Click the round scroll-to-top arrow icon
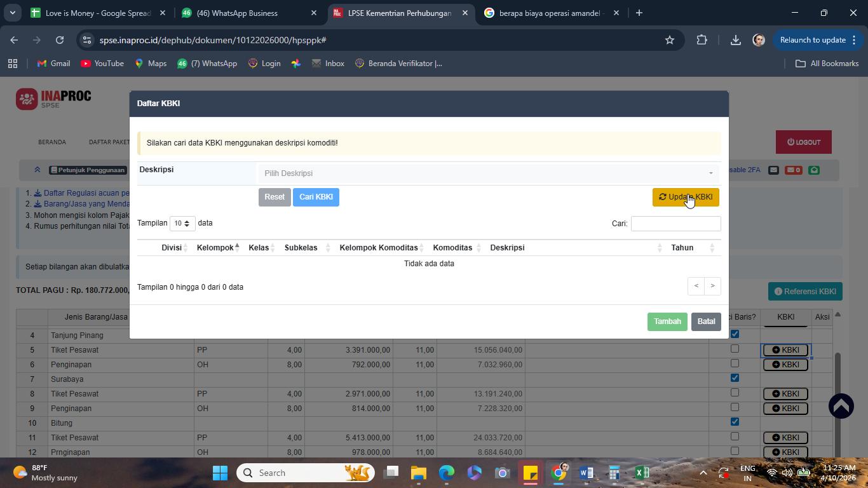 pyautogui.click(x=841, y=406)
